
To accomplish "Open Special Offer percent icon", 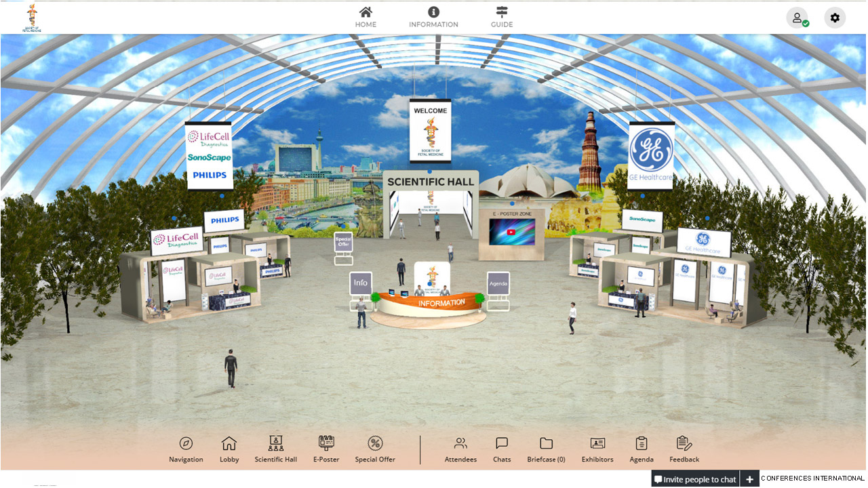I will (375, 450).
